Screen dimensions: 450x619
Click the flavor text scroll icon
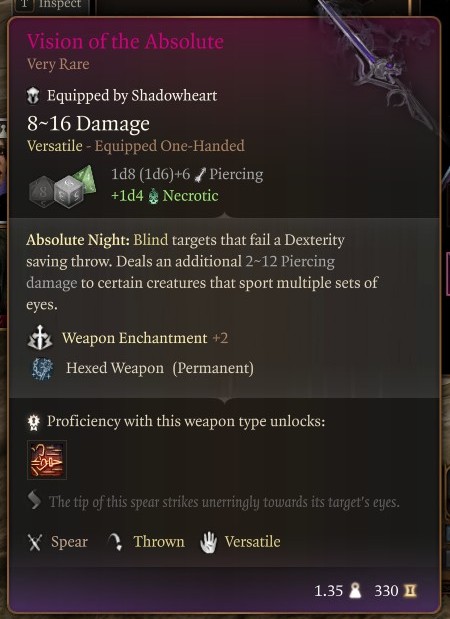34,500
